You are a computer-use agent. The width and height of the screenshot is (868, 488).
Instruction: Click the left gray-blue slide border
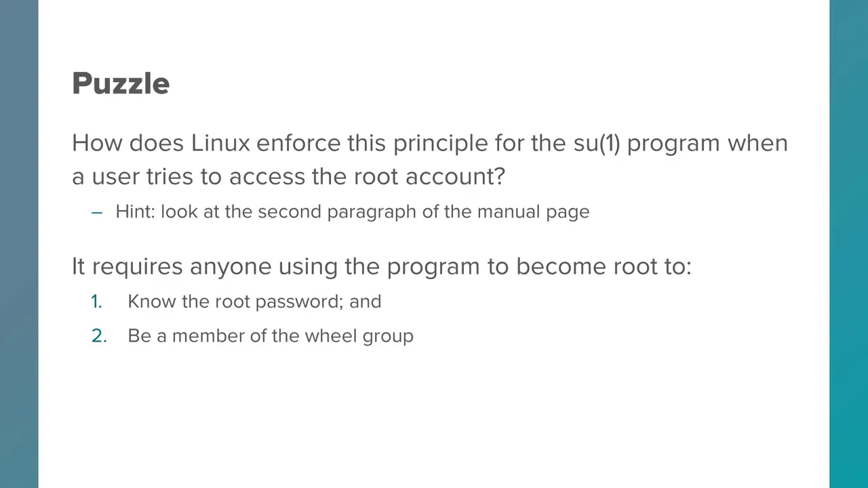tap(19, 244)
